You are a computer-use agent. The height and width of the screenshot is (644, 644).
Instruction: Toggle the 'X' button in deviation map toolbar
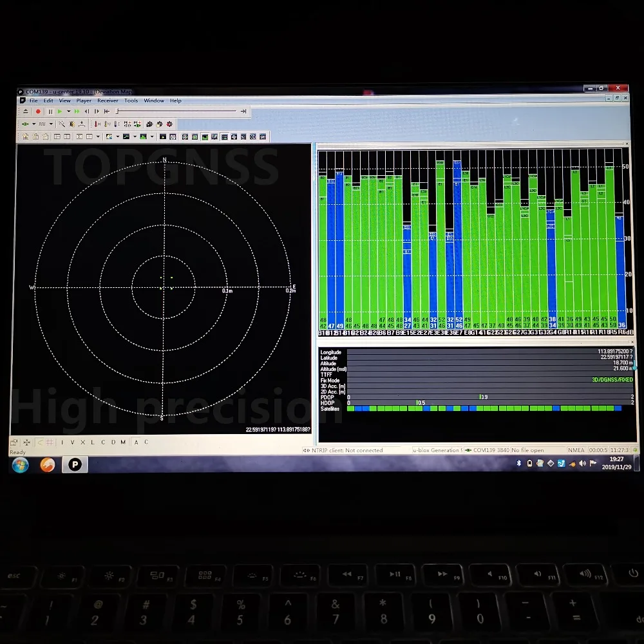[x=82, y=442]
